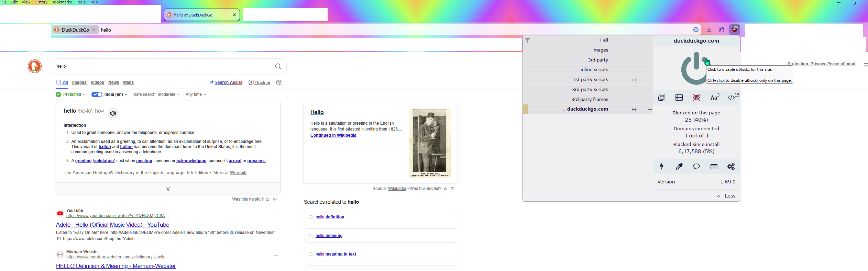The width and height of the screenshot is (868, 271).
Task: Play the hello pronunciation audio
Action: (113, 113)
